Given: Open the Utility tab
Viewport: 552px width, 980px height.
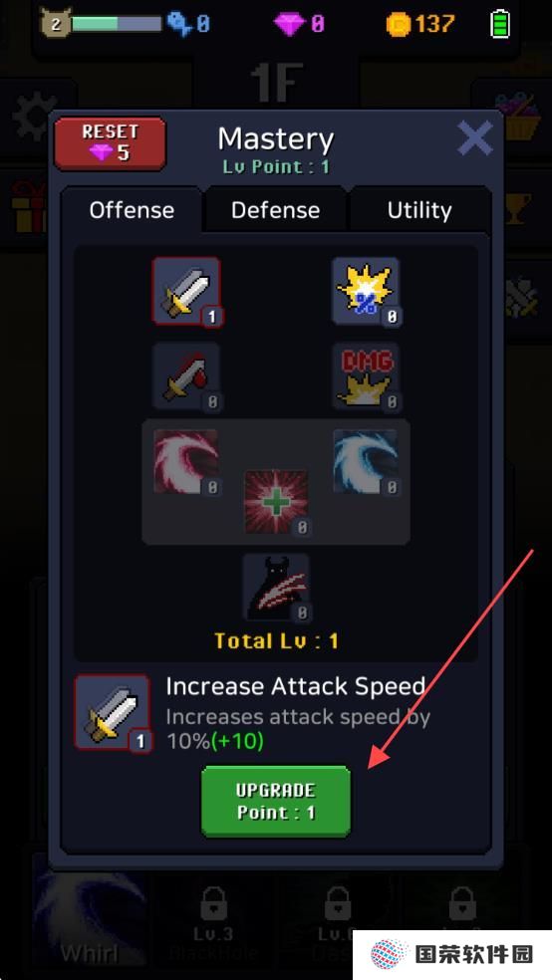Looking at the screenshot, I should 419,210.
